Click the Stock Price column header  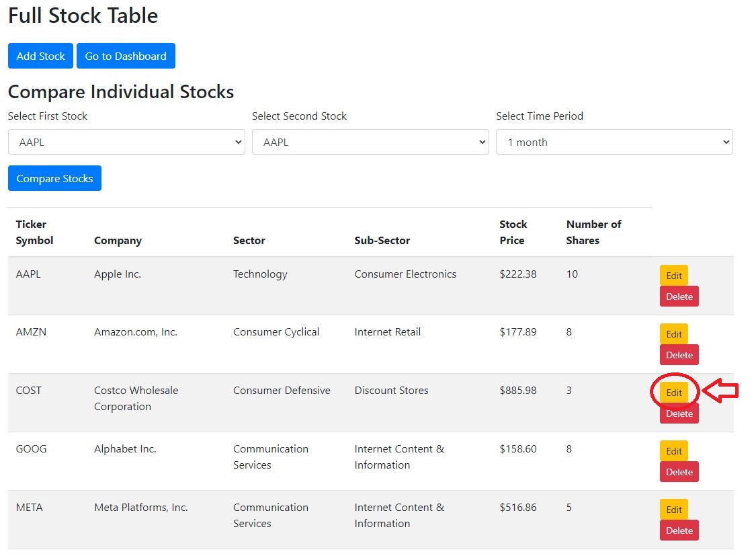(513, 233)
